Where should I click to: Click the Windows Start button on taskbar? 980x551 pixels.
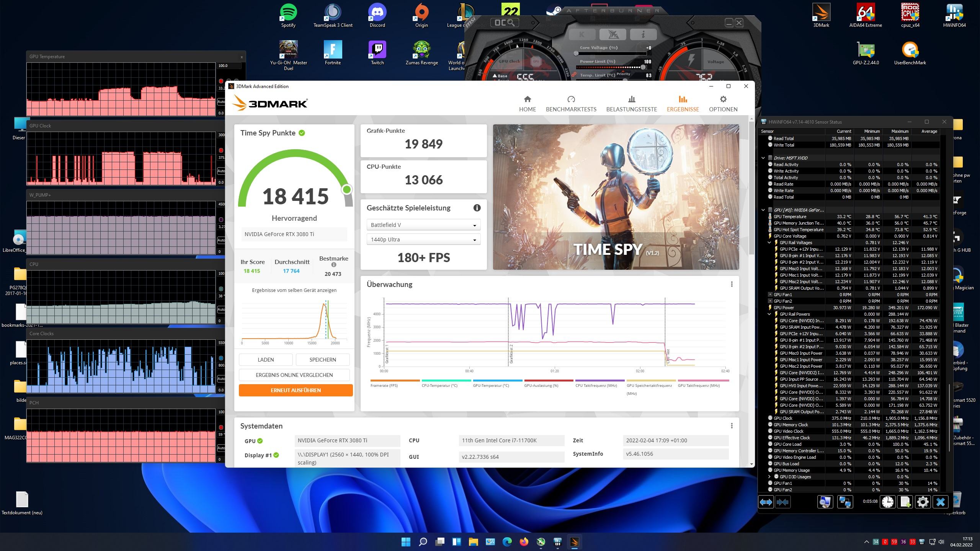tap(406, 542)
